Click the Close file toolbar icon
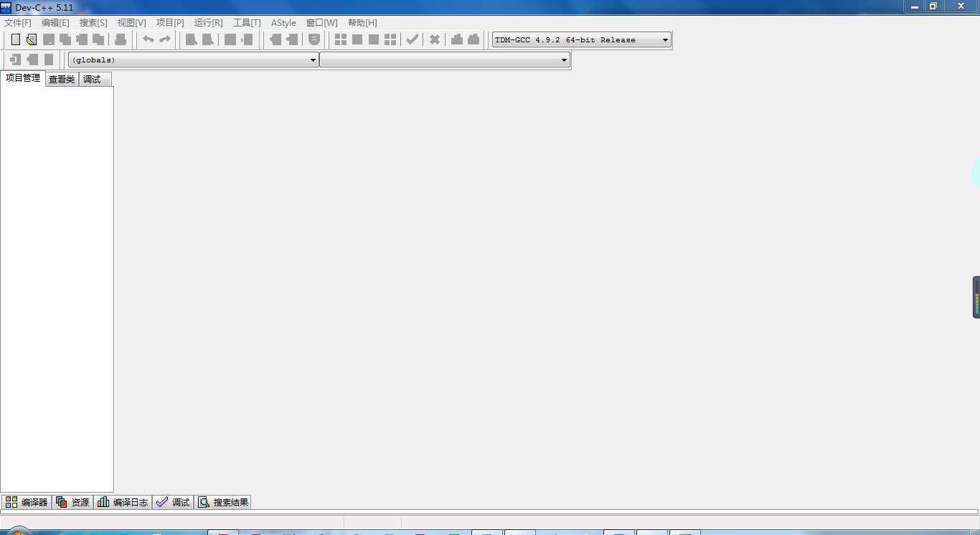Viewport: 980px width, 535px height. [x=82, y=39]
